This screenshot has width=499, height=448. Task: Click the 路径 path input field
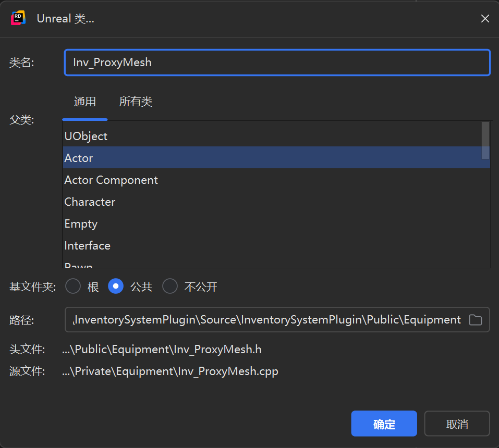266,320
